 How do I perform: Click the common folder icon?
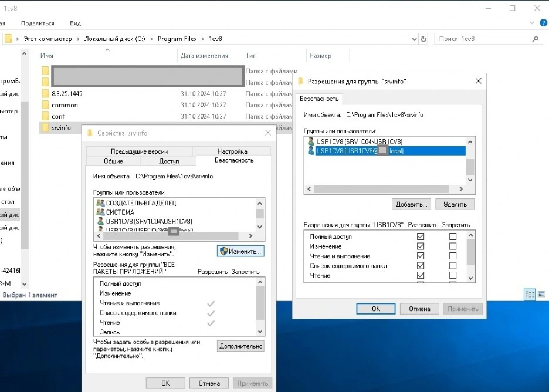coord(45,105)
